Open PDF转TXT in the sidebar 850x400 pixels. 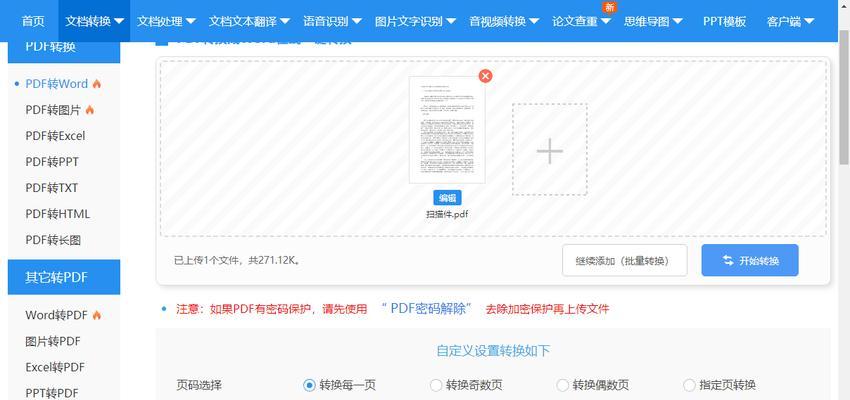click(x=51, y=188)
